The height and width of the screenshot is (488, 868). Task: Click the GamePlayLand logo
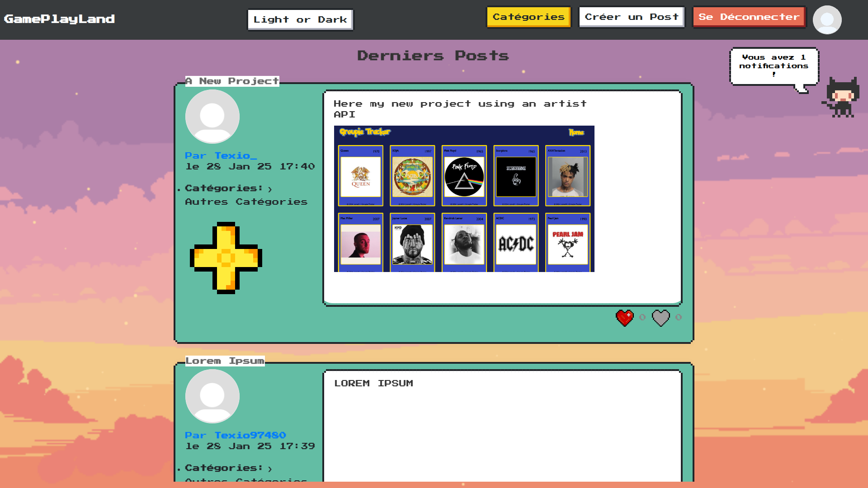(x=59, y=19)
